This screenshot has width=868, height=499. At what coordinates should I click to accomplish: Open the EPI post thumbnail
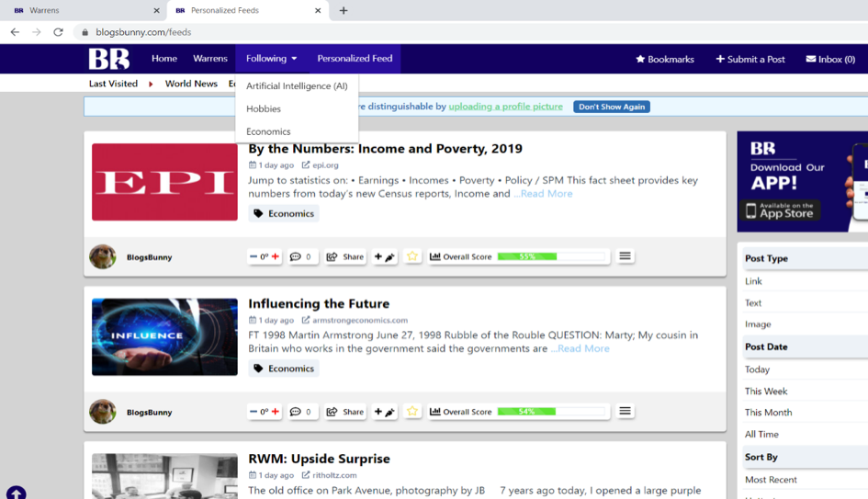click(164, 182)
